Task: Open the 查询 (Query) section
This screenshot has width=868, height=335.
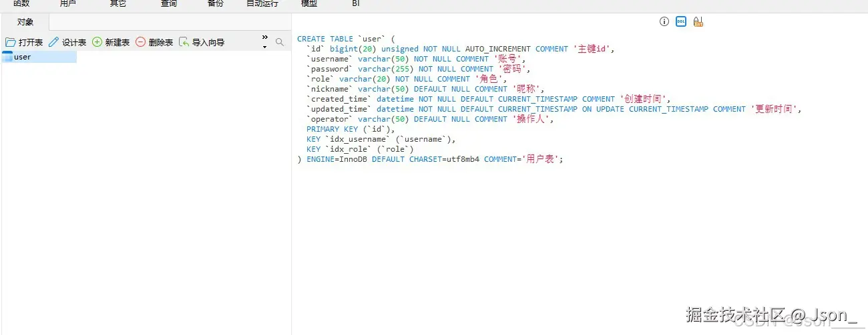Action: pyautogui.click(x=169, y=3)
